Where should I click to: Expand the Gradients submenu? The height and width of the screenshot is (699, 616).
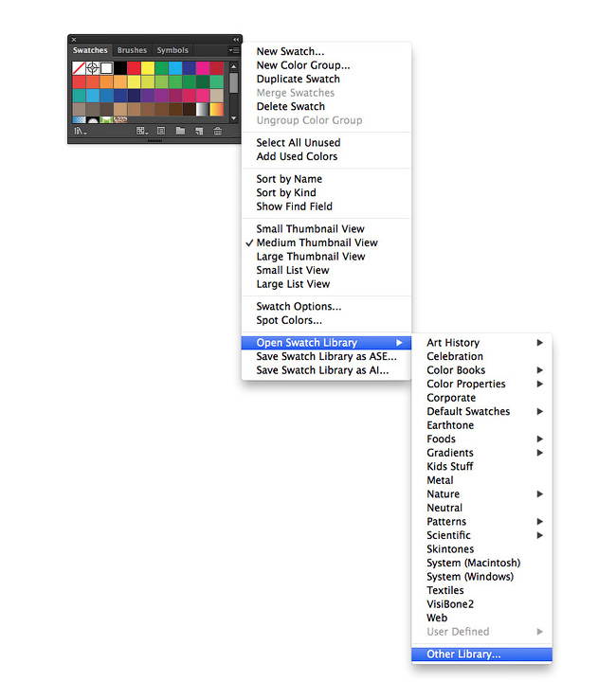[x=481, y=453]
